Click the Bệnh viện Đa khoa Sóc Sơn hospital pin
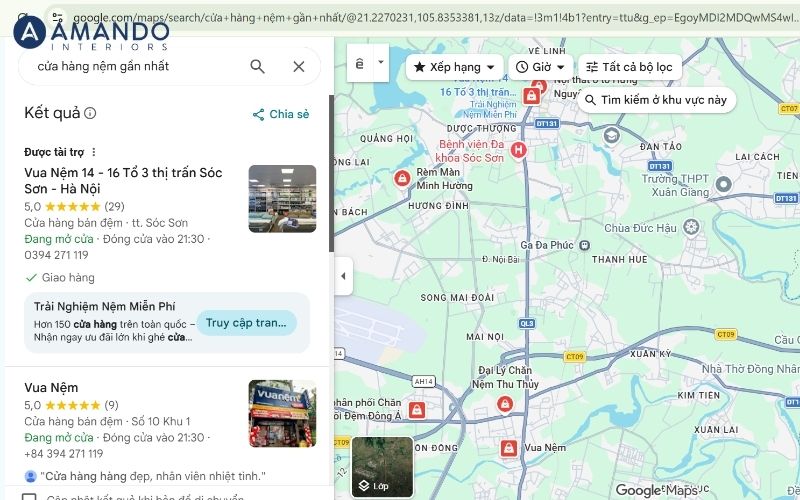Screen dimensions: 800x500 519,150
